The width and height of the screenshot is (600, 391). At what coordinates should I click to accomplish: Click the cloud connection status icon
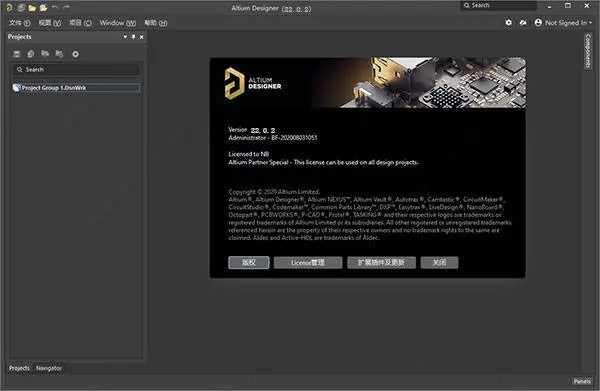pos(523,23)
